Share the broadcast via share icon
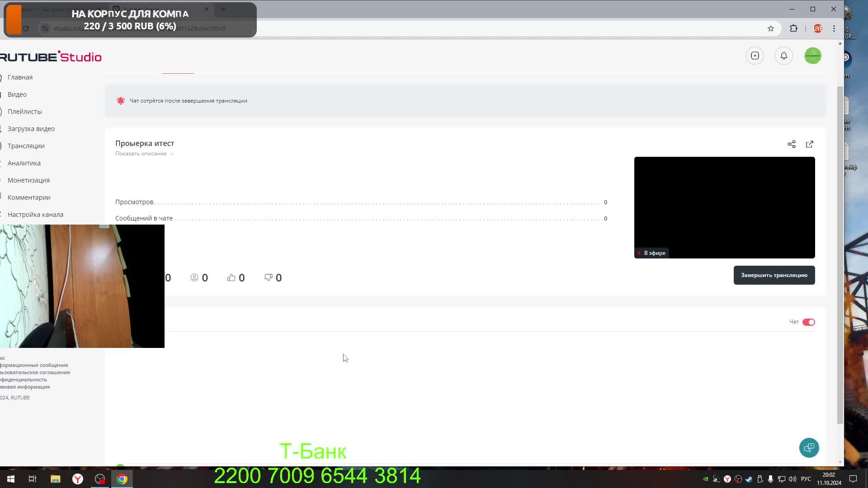This screenshot has width=868, height=488. [792, 144]
